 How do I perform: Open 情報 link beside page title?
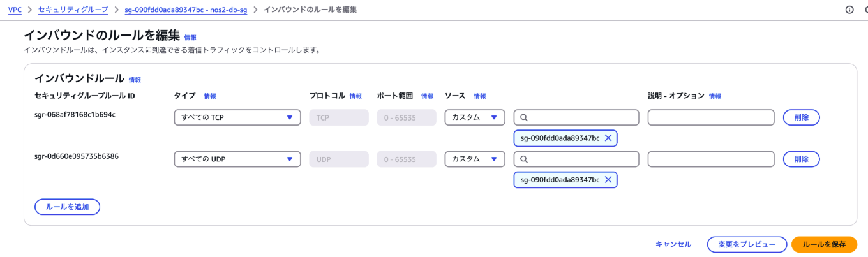pos(190,38)
